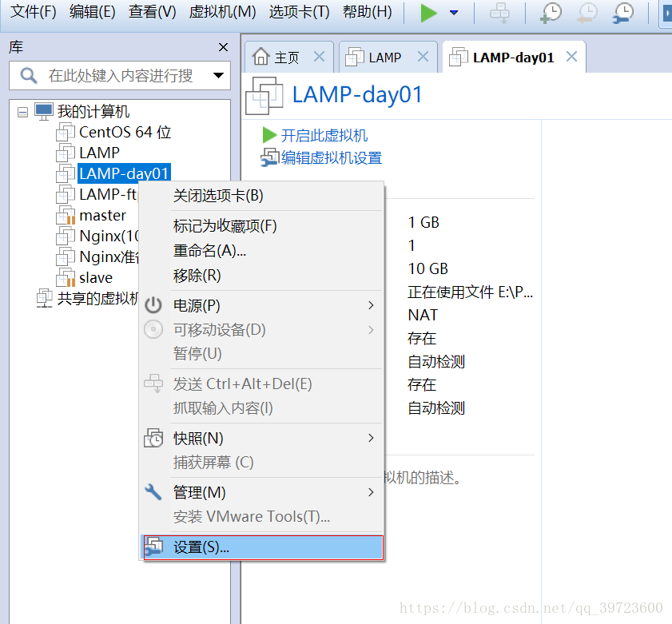672x624 pixels.
Task: Click the search magnifier icon
Action: tap(29, 75)
